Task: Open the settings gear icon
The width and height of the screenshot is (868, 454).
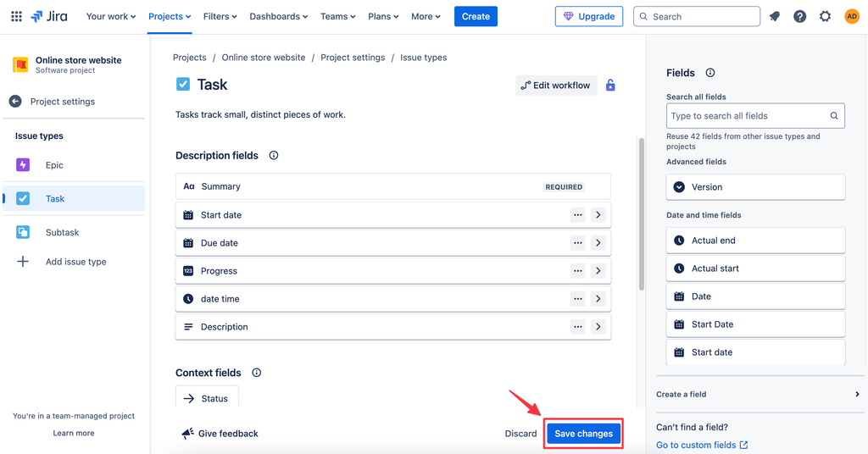Action: coord(825,16)
